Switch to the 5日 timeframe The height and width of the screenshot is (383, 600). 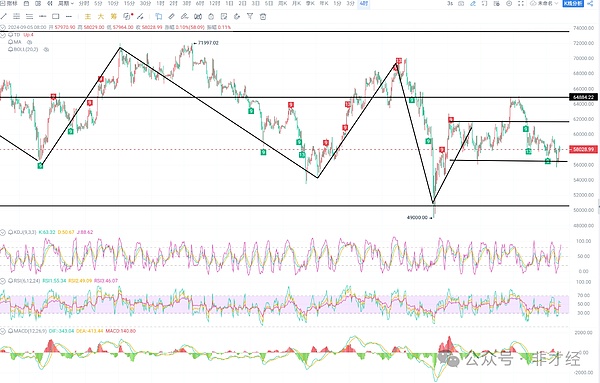[269, 3]
